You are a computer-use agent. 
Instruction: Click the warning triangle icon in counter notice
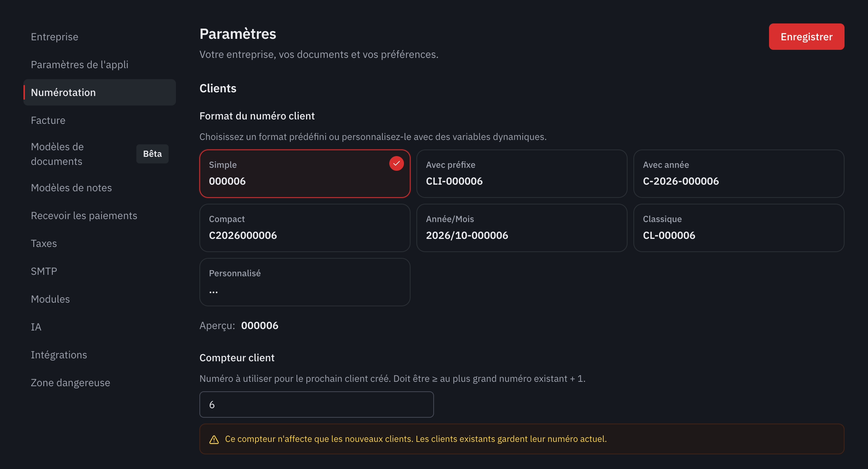point(214,439)
